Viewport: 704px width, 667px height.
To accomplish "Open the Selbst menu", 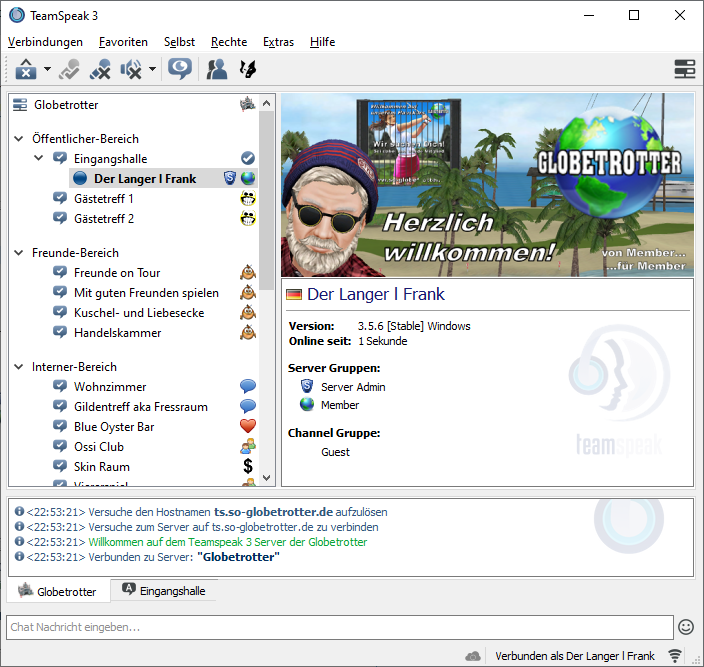I will point(179,42).
